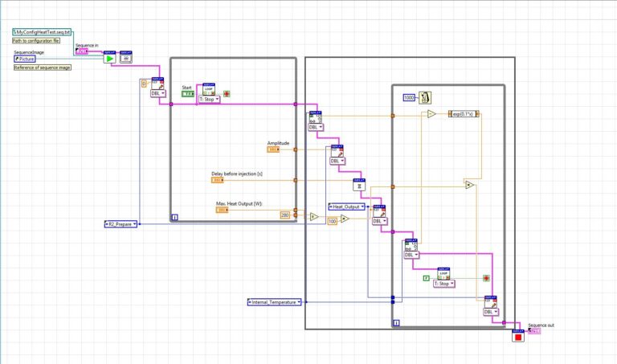Click the green run arrow sequence node
The width and height of the screenshot is (617, 364).
pos(109,58)
